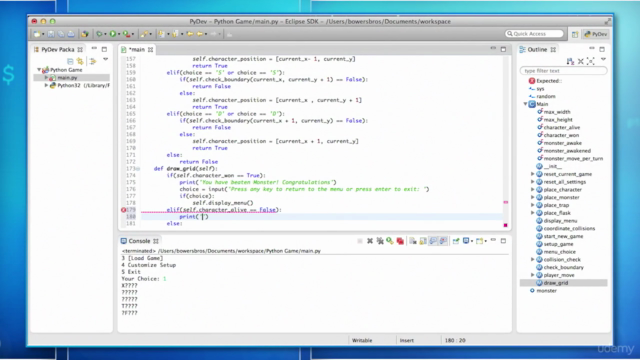The image size is (640, 360).
Task: Click the Sort alphabetically icon in Outline
Action: pos(570,61)
